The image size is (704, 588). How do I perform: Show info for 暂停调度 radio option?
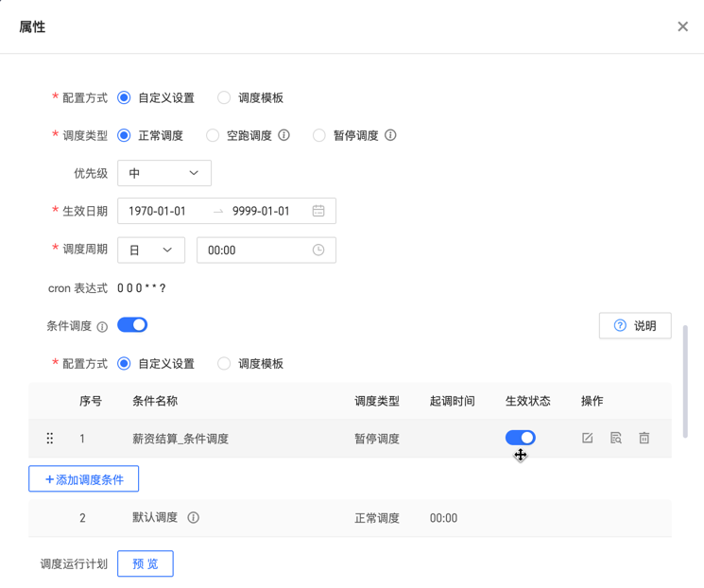[x=390, y=135]
